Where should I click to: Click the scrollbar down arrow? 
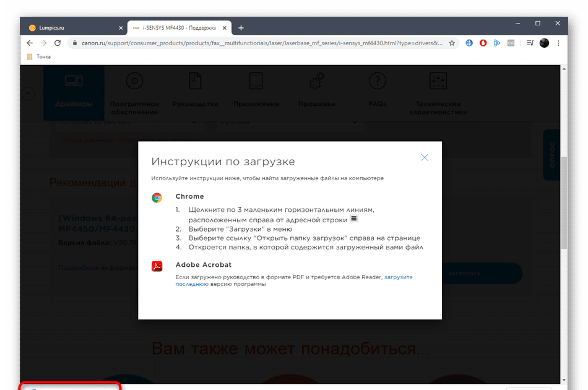[x=564, y=379]
